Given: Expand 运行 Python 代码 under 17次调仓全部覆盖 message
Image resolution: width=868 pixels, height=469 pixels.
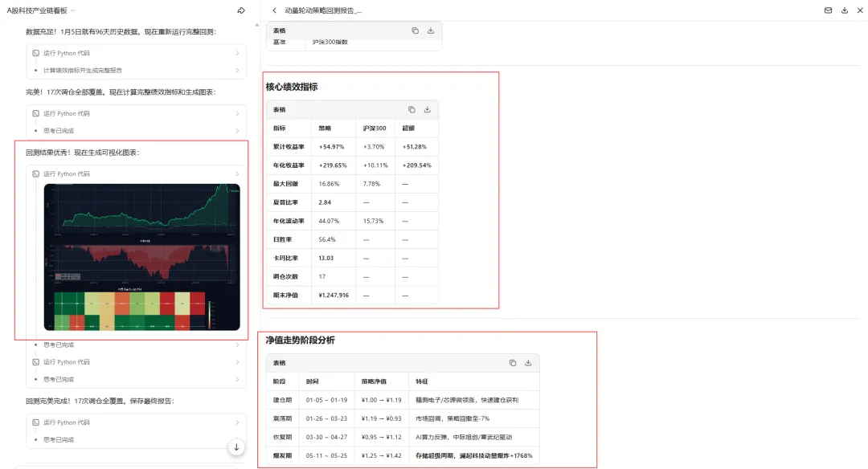Looking at the screenshot, I should click(x=136, y=113).
